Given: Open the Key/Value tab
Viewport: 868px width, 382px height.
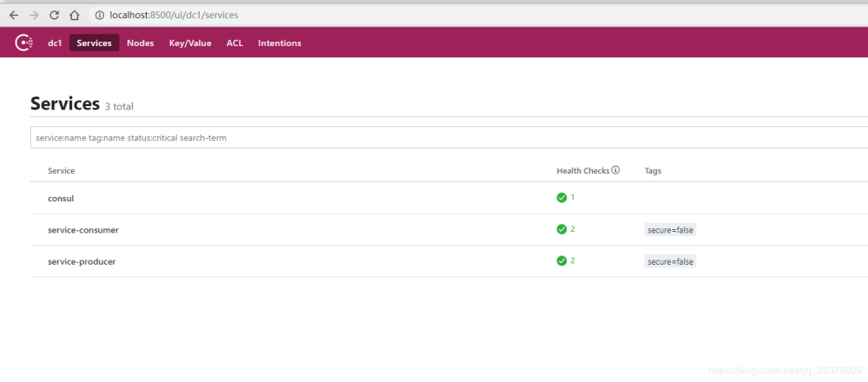Looking at the screenshot, I should click(190, 43).
